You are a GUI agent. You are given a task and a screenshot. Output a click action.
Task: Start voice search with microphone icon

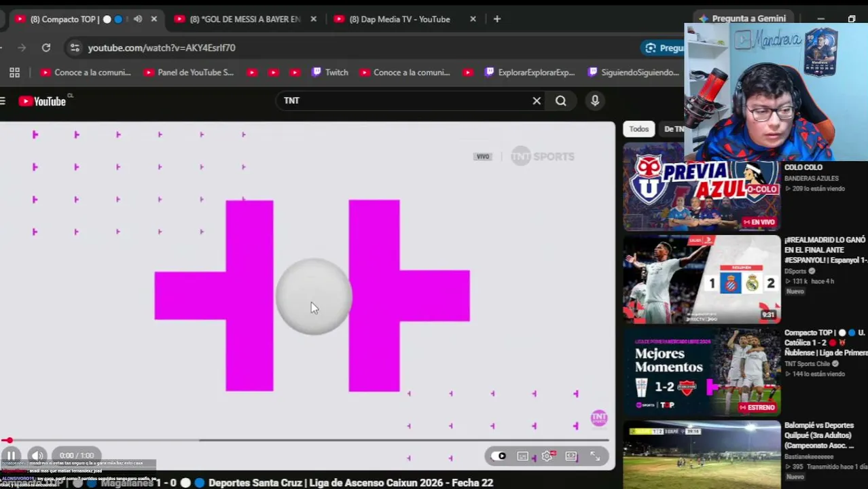(595, 101)
